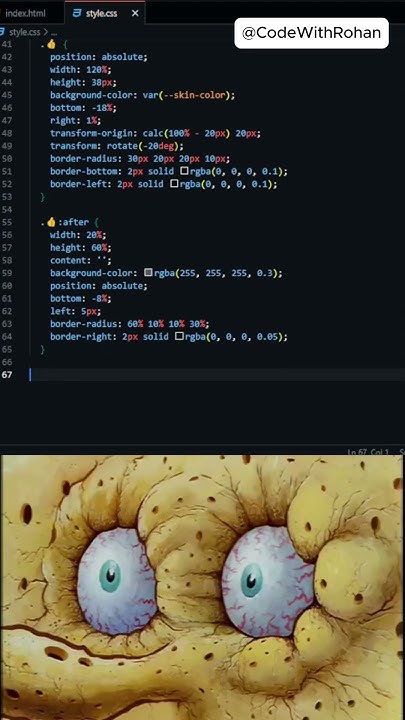Open the border-right rgba color swatch
This screenshot has height=720, width=405.
[179, 337]
